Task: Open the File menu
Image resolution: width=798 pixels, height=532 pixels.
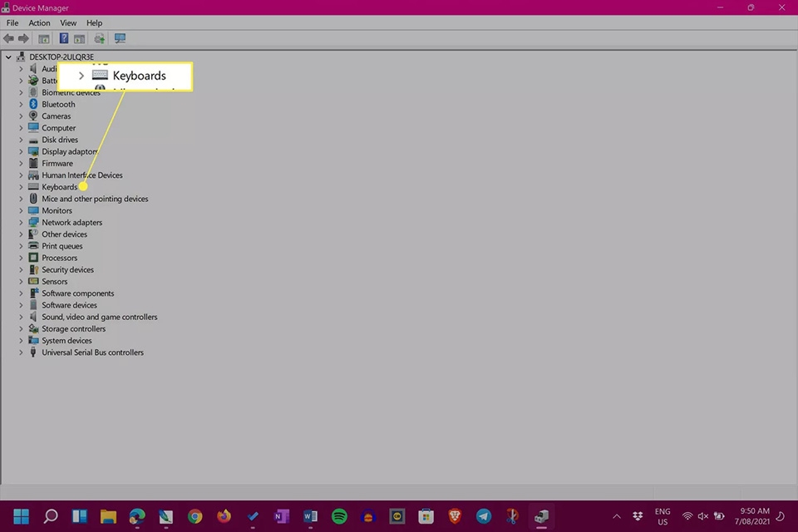Action: pos(12,23)
